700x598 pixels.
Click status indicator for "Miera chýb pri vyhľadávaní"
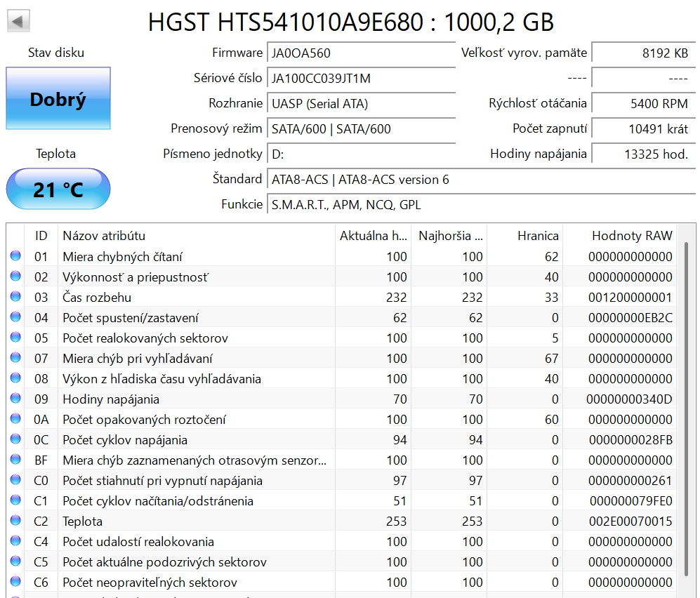pos(15,358)
